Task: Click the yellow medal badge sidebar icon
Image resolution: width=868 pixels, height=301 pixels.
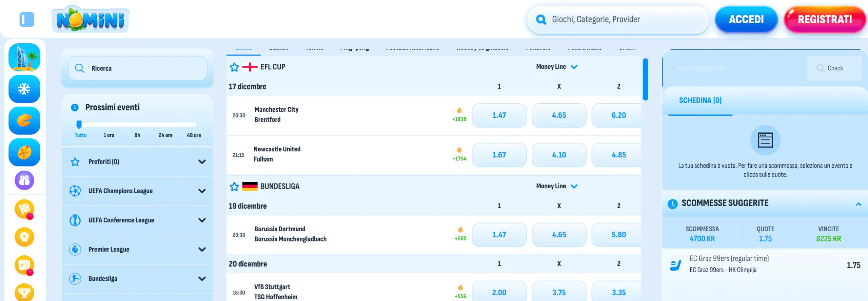Action: coord(24,237)
